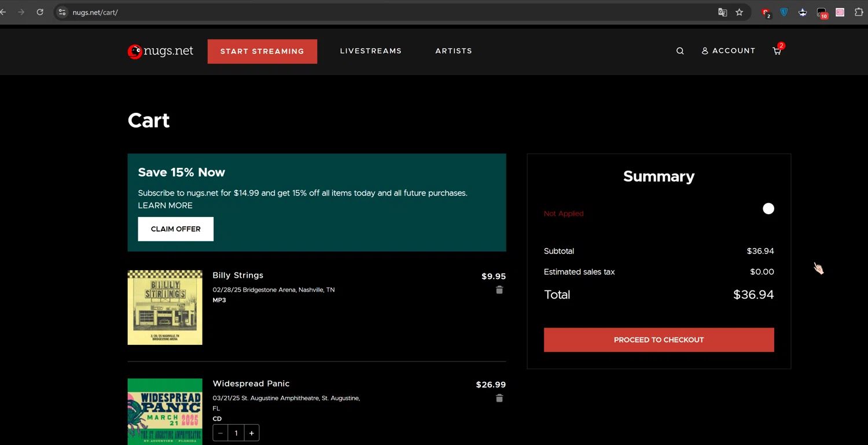This screenshot has width=868, height=445.
Task: Toggle the Not Applied discount switch
Action: click(x=768, y=209)
